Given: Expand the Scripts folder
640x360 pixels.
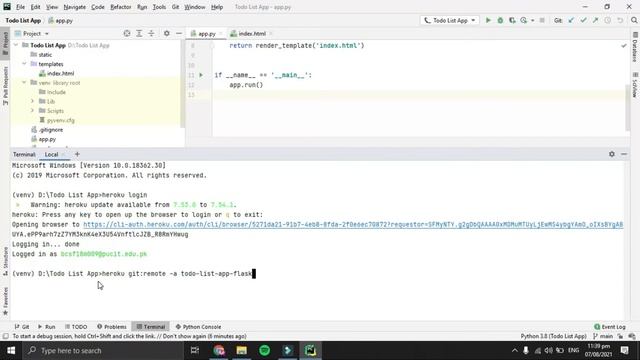Looking at the screenshot, I should pyautogui.click(x=33, y=111).
